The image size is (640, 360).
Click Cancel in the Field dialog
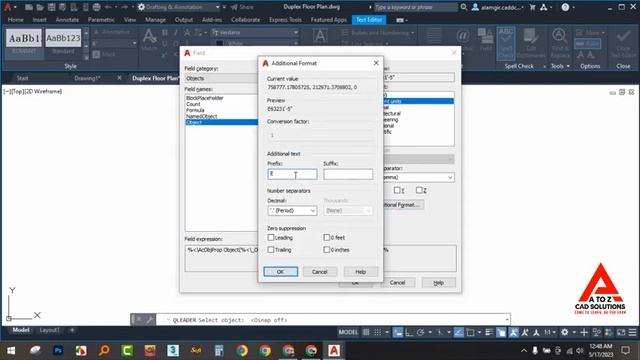pyautogui.click(x=397, y=282)
